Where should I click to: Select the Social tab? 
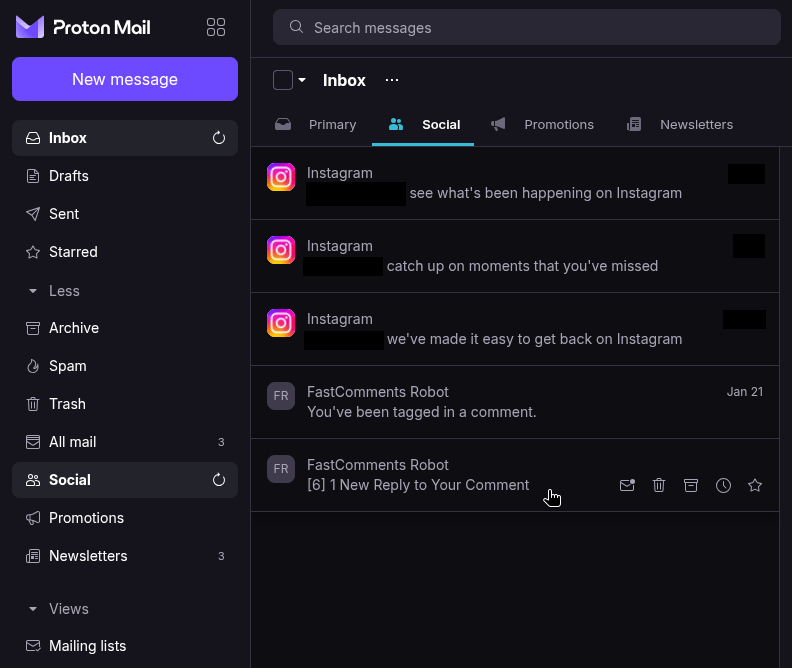(x=423, y=125)
